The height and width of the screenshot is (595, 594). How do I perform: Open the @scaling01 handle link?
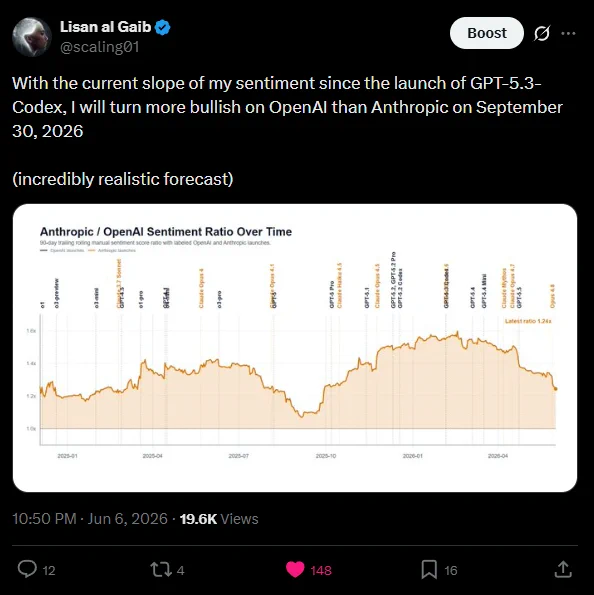(99, 47)
